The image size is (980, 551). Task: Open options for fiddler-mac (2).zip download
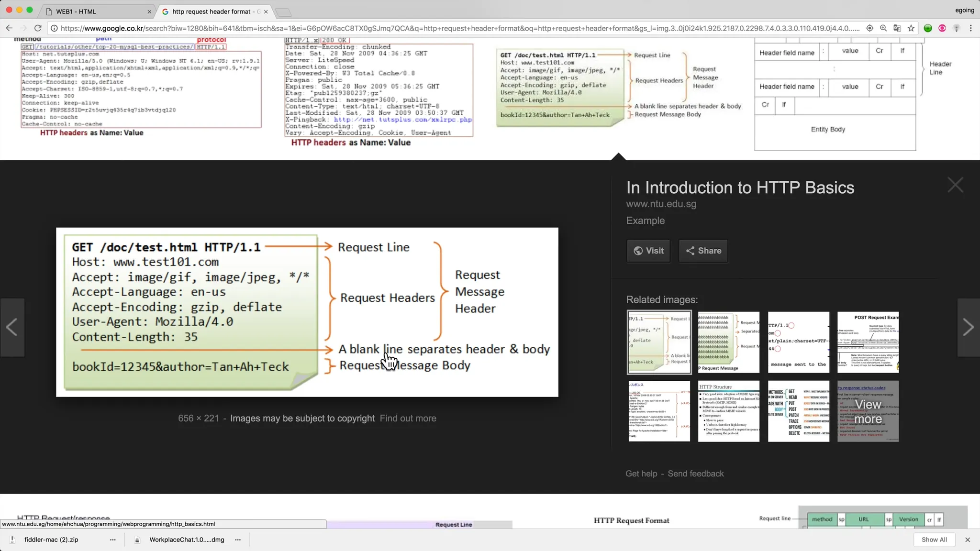click(113, 540)
